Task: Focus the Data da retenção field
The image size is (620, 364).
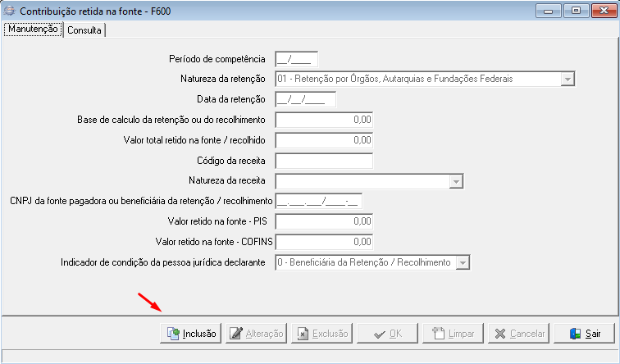Action: [x=306, y=99]
